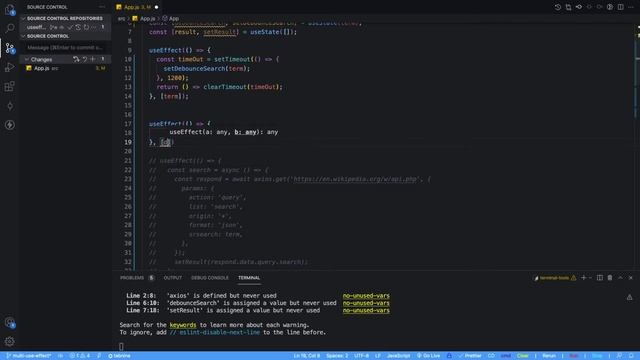The image size is (640, 360).
Task: Open the Extensions view
Action: [x=9, y=86]
